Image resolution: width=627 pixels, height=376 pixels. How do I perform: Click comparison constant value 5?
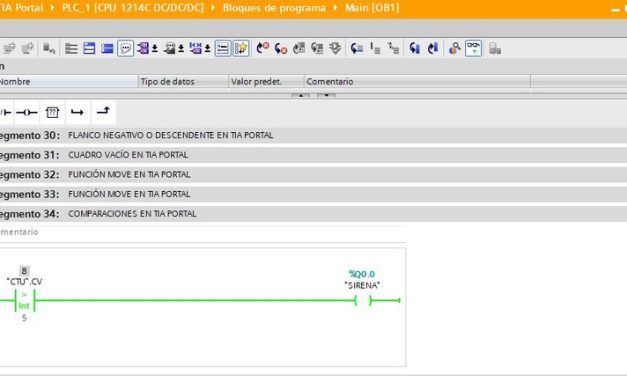click(x=24, y=318)
